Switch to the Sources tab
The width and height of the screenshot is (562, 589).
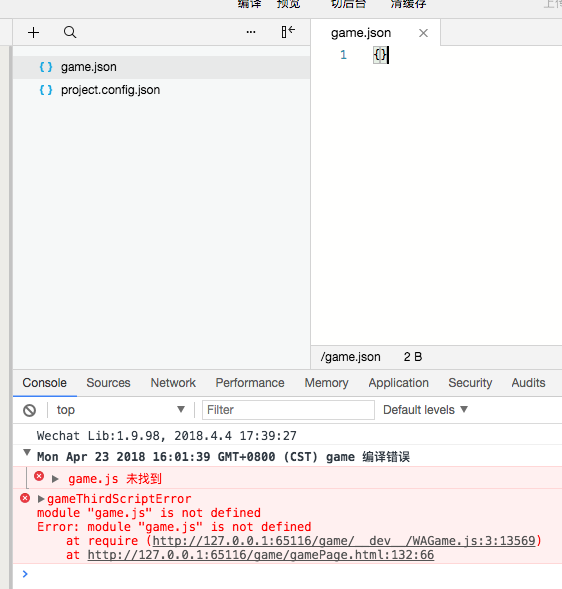pyautogui.click(x=108, y=383)
